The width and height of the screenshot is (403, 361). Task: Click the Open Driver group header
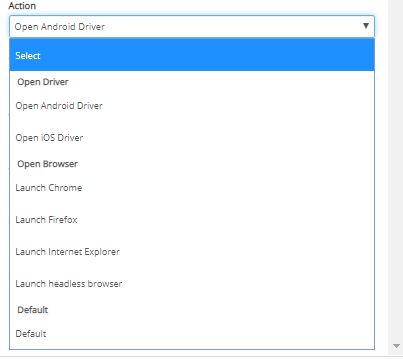click(x=43, y=82)
